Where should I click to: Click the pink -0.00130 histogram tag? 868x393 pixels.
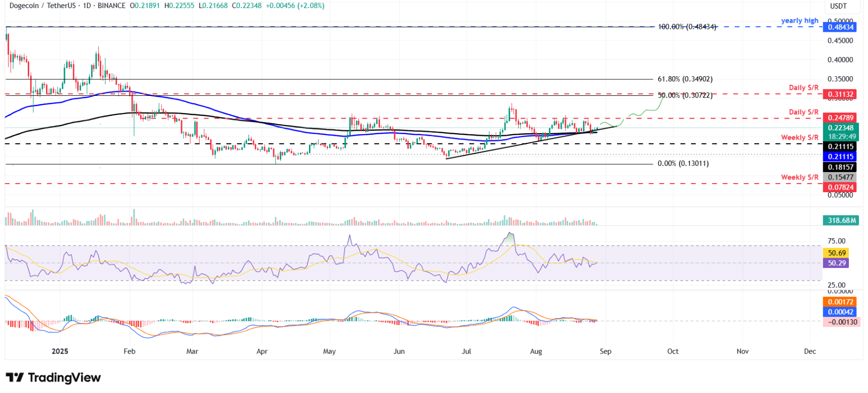pyautogui.click(x=841, y=322)
